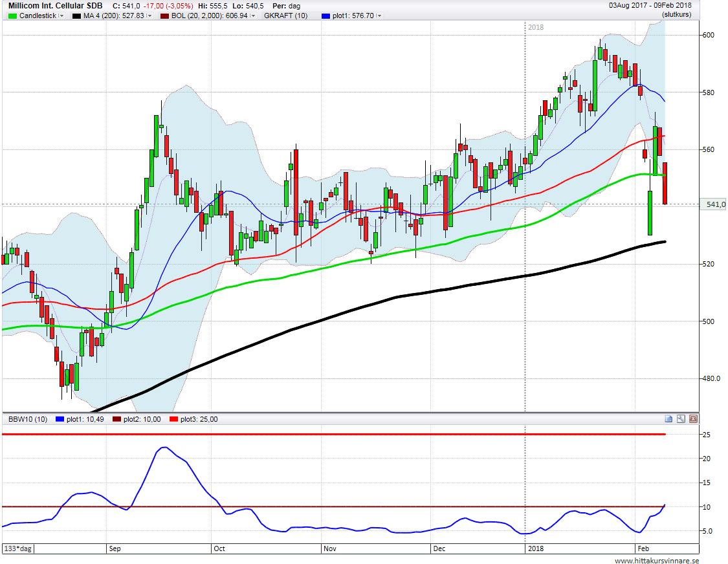Viewport: 728px width, 564px height.
Task: Click the blue BBW10 plot1 color swatch
Action: tap(60, 419)
